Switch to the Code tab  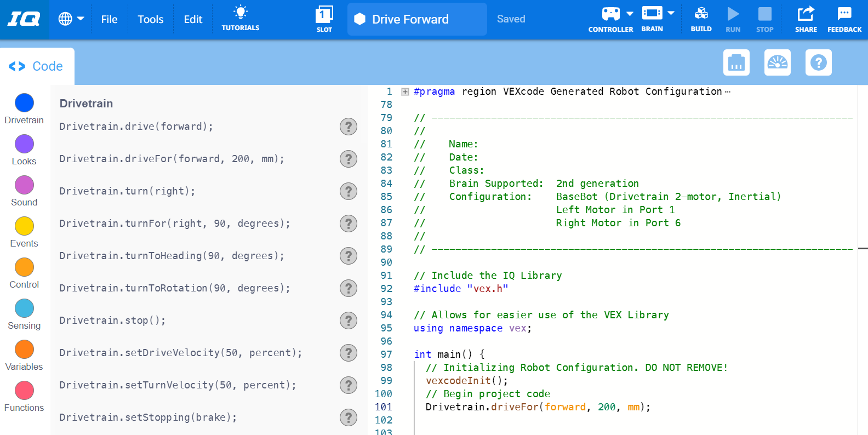37,66
